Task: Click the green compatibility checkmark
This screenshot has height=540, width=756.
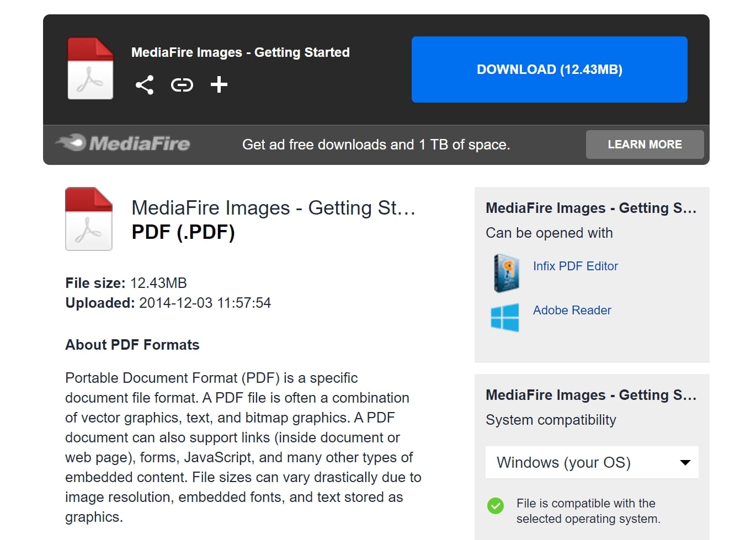Action: [x=496, y=506]
